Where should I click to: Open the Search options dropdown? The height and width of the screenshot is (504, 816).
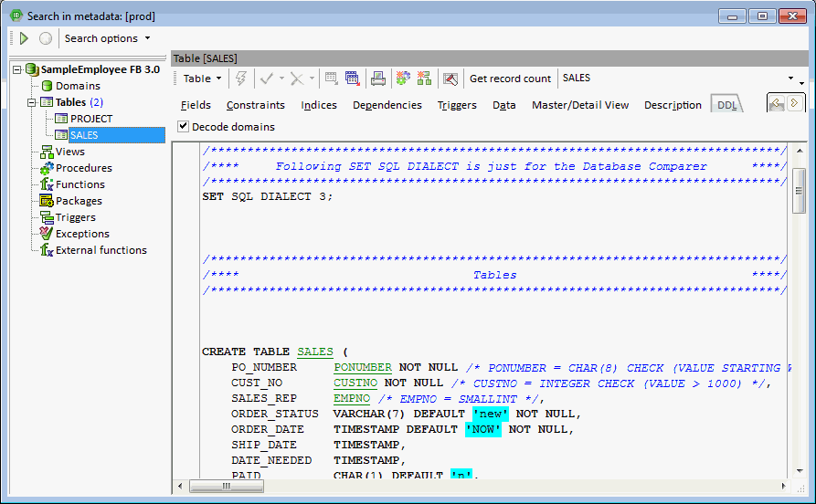coord(107,38)
